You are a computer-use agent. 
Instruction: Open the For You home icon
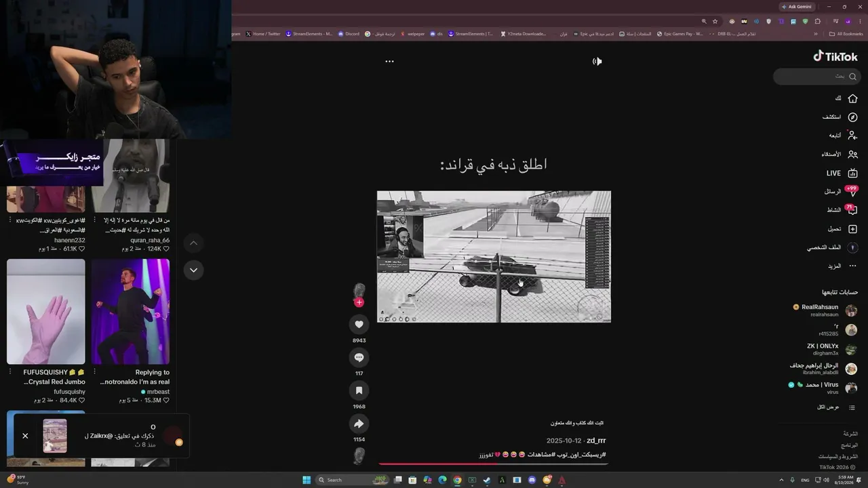pyautogui.click(x=852, y=98)
